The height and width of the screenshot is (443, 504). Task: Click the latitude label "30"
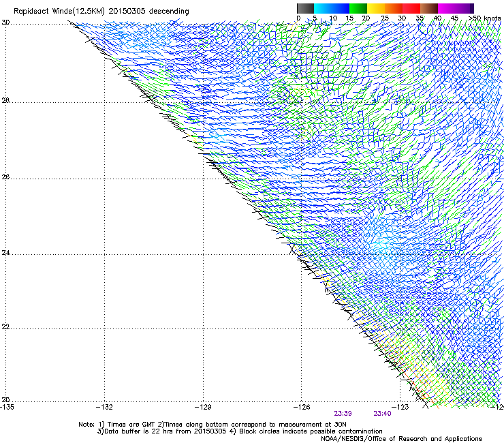coord(5,22)
